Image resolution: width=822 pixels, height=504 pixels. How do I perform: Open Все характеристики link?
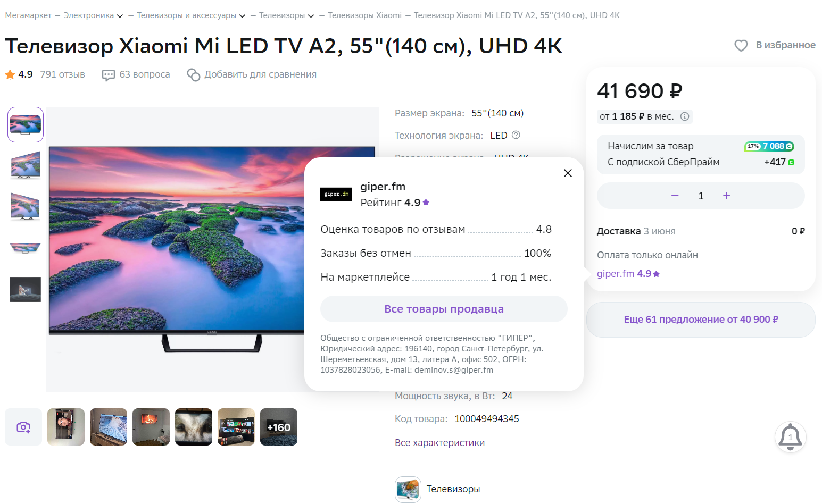coord(439,443)
